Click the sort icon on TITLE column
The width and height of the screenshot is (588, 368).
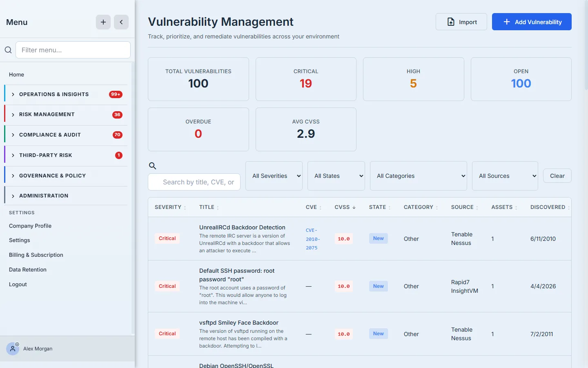[x=218, y=208]
